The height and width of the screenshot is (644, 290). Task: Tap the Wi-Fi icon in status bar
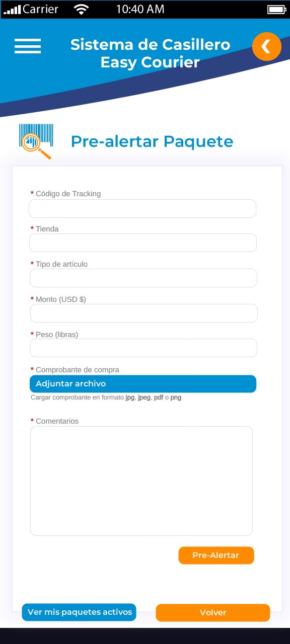(x=81, y=9)
